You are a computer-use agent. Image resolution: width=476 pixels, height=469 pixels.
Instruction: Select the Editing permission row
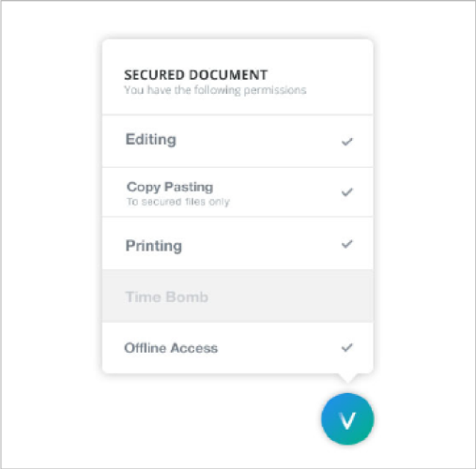click(238, 141)
